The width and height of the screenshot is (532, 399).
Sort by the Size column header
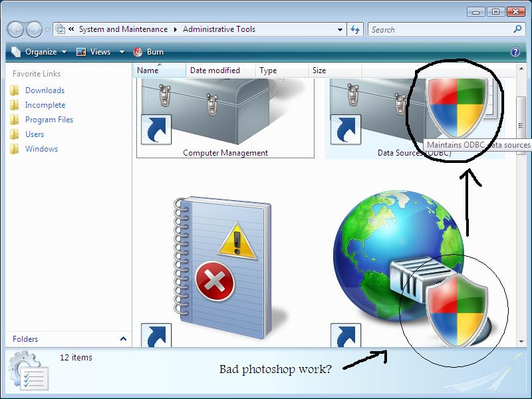pos(335,70)
